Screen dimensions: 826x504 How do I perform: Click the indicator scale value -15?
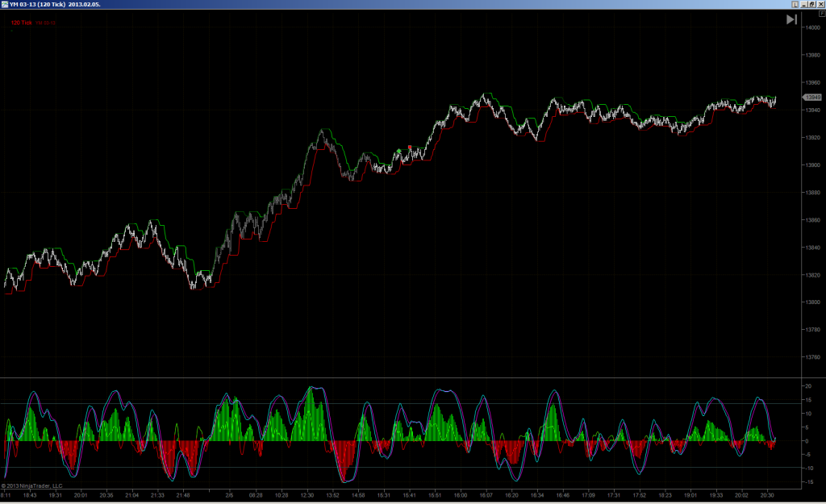(807, 482)
